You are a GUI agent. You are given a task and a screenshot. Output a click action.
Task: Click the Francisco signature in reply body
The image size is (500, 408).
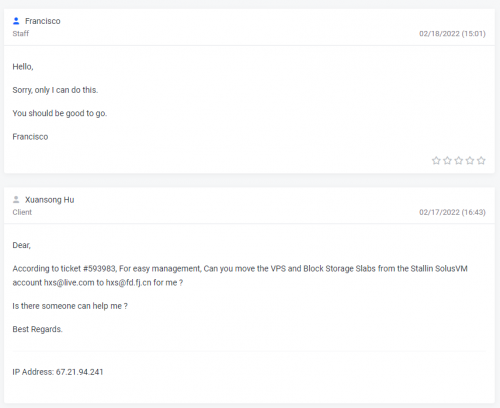pyautogui.click(x=30, y=137)
